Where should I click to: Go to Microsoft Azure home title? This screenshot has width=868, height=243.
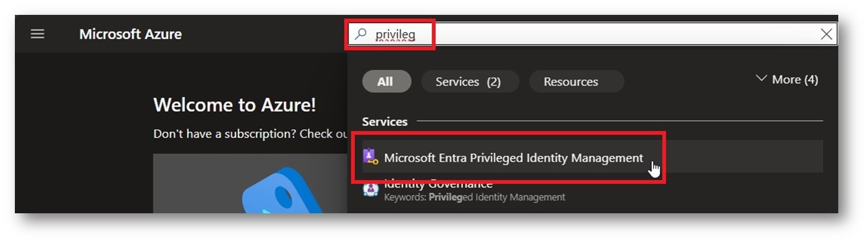[130, 34]
